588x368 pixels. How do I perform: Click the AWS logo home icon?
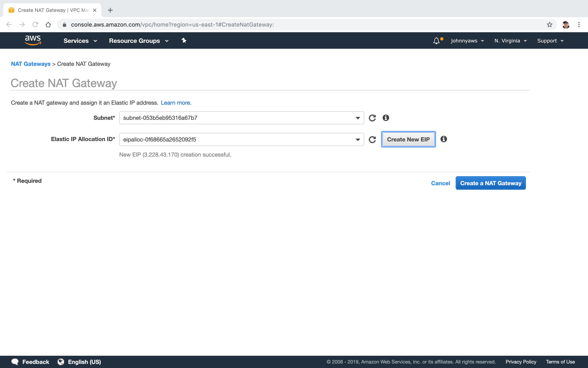click(x=33, y=40)
